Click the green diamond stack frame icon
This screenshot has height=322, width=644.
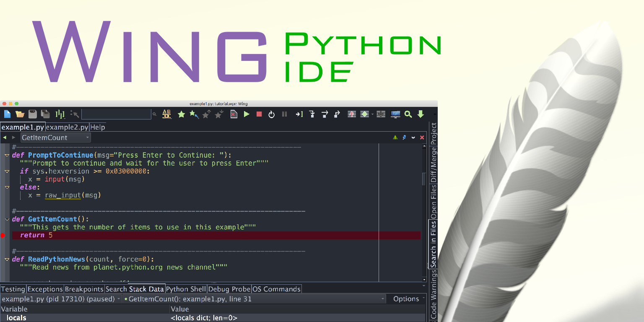click(364, 114)
